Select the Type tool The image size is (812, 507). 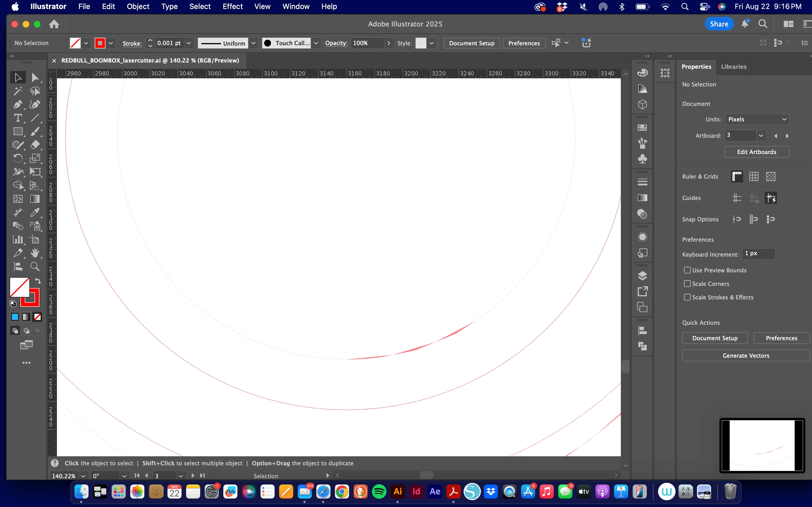[x=17, y=118]
